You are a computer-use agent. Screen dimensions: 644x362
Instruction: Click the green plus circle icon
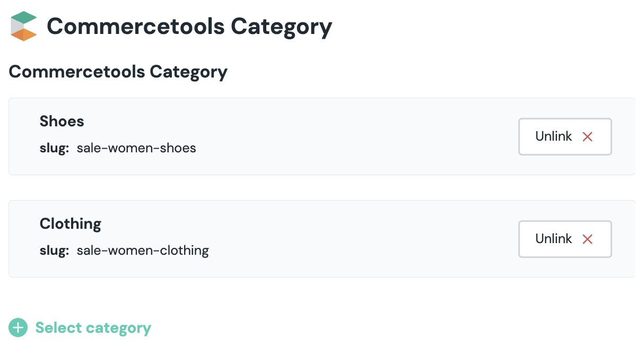point(18,328)
